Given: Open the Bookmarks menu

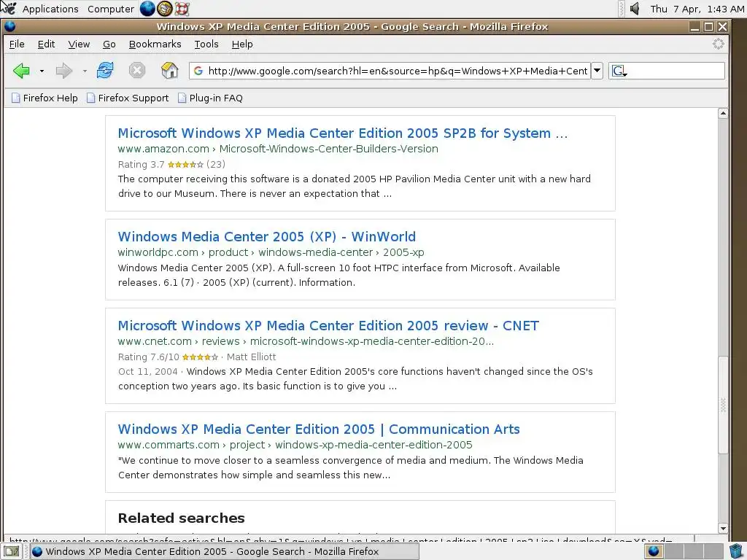Looking at the screenshot, I should [155, 44].
